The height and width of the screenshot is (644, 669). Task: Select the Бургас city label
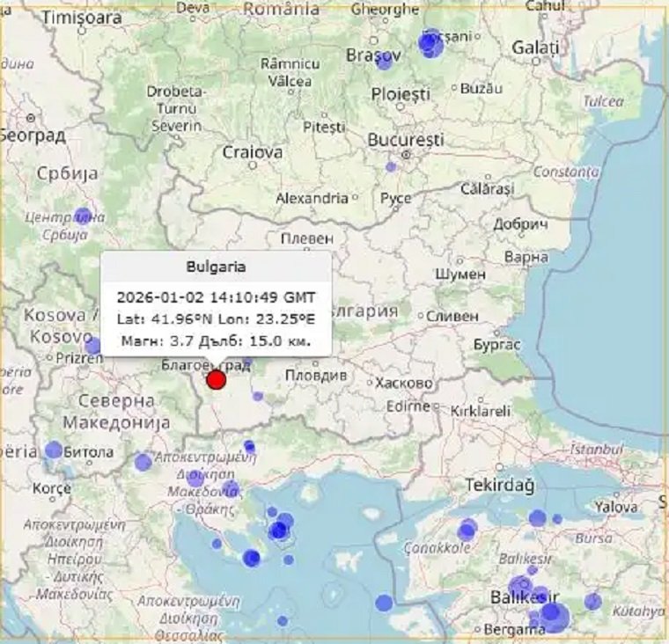coord(497,344)
